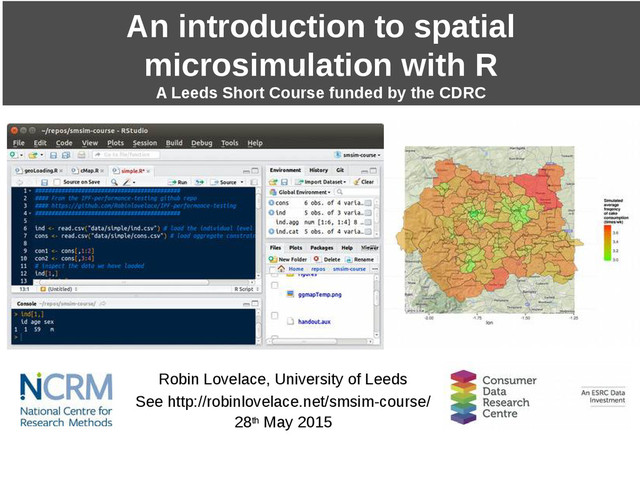Image resolution: width=640 pixels, height=480 pixels.
Task: Click the Save All icon in main toolbar
Action: (x=66, y=155)
